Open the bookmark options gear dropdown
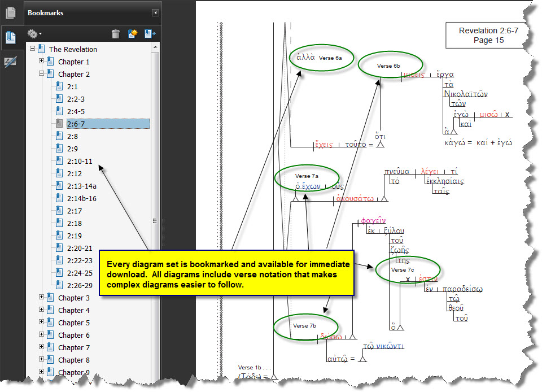This screenshot has height=392, width=542. [x=34, y=34]
